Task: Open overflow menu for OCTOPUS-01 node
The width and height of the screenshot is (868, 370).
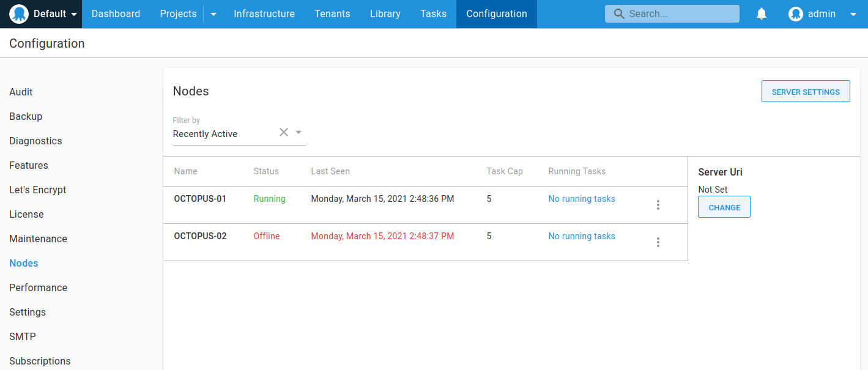Action: click(x=658, y=205)
